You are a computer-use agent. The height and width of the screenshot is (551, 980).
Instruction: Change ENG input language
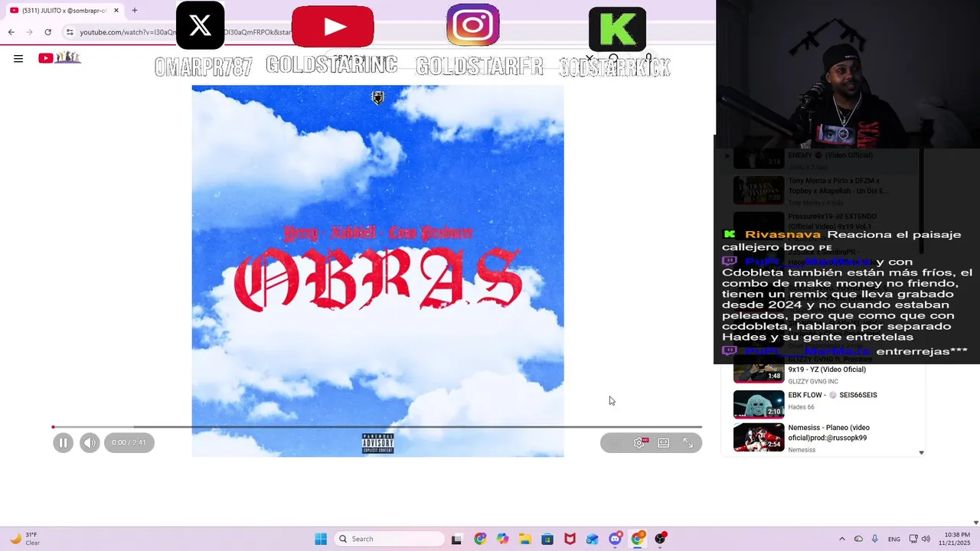coord(894,539)
